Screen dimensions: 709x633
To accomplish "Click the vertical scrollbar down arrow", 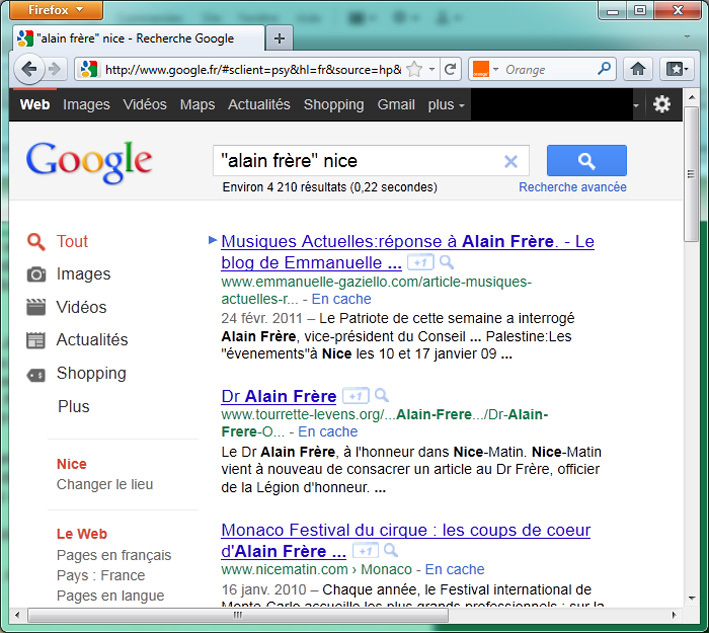I will coord(691,598).
